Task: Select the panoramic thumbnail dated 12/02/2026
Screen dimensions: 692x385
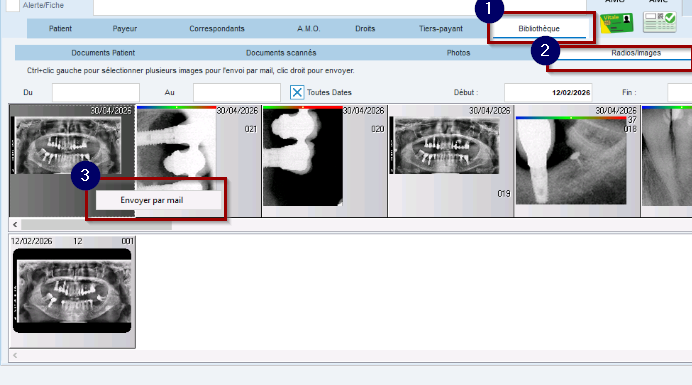Action: pos(72,291)
